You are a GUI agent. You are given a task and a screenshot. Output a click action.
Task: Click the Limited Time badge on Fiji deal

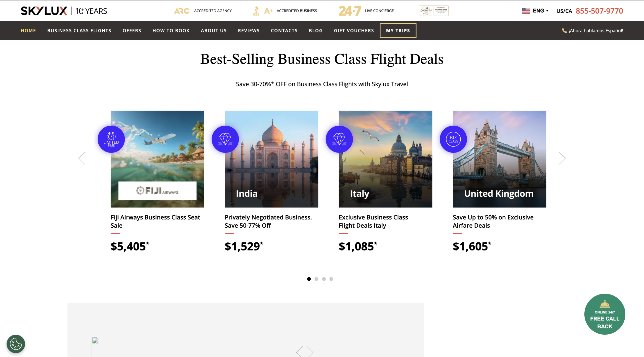click(111, 139)
